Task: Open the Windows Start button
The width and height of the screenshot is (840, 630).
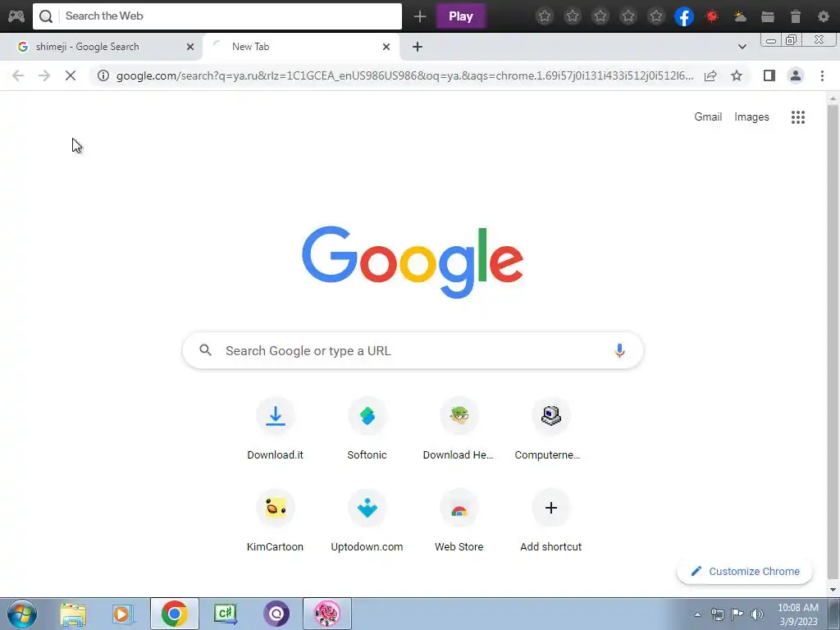Action: click(22, 614)
